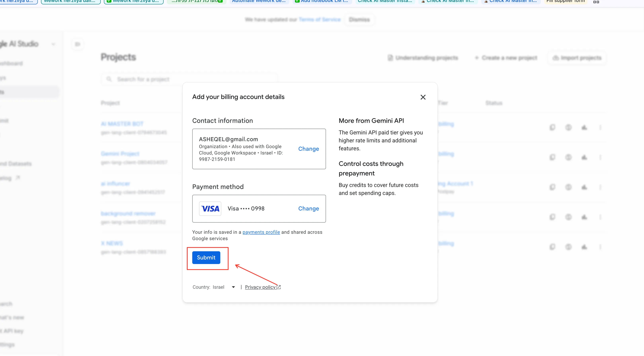Expand the Google AI Studio sidebar dropdown
Image resolution: width=644 pixels, height=356 pixels.
(x=53, y=44)
